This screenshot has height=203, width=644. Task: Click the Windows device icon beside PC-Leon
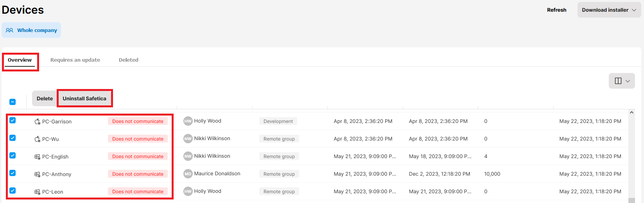38,192
